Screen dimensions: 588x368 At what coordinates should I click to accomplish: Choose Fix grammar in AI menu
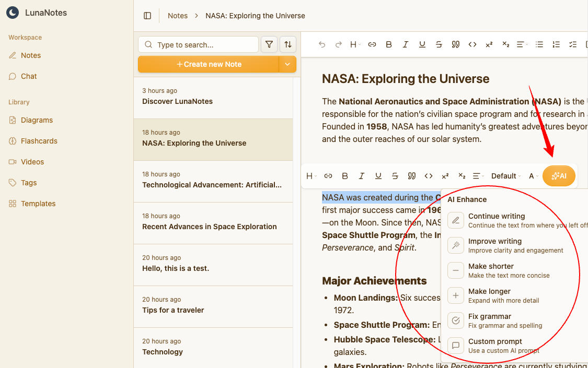pyautogui.click(x=489, y=320)
